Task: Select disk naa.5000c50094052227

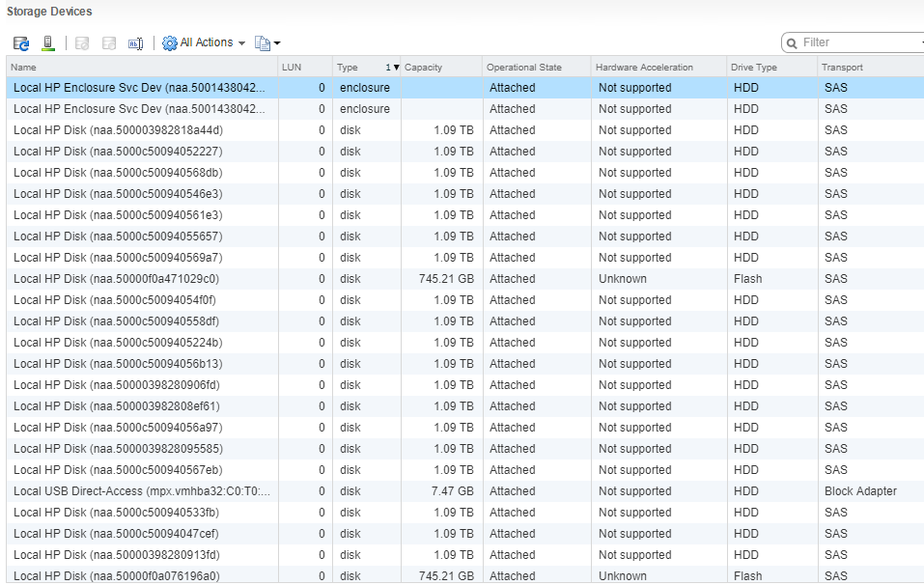Action: (465, 152)
